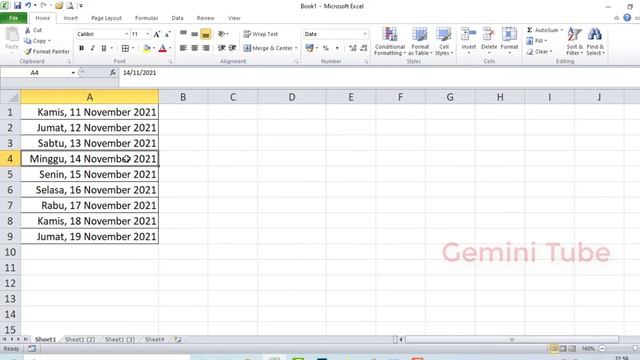Switch to the Page Layout tab

pyautogui.click(x=107, y=18)
